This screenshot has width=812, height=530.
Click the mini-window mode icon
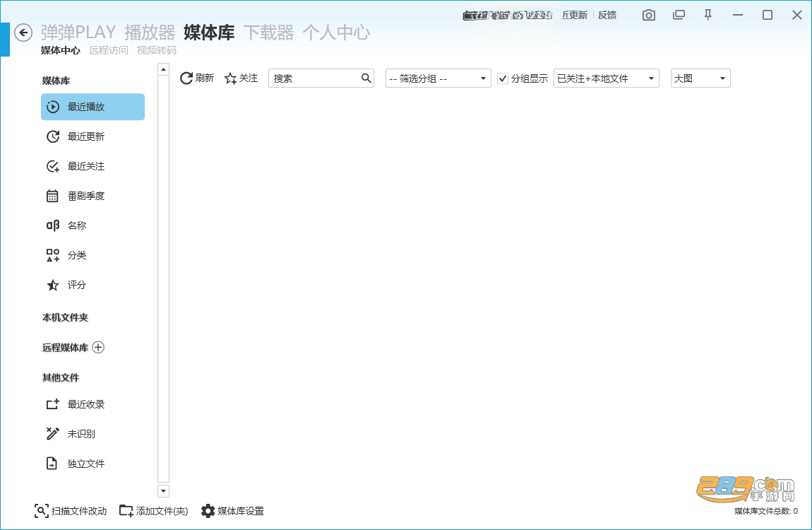click(x=679, y=15)
